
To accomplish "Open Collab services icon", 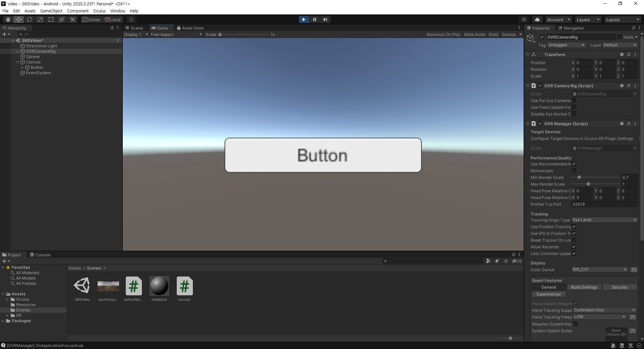I will coord(524,19).
